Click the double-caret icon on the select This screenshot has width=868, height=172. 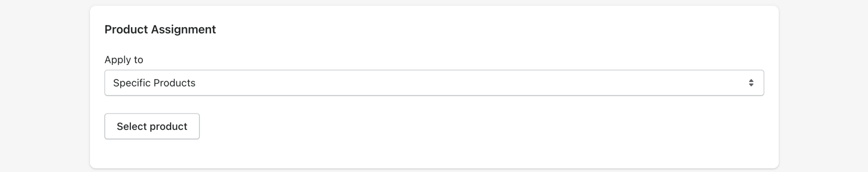pyautogui.click(x=751, y=83)
